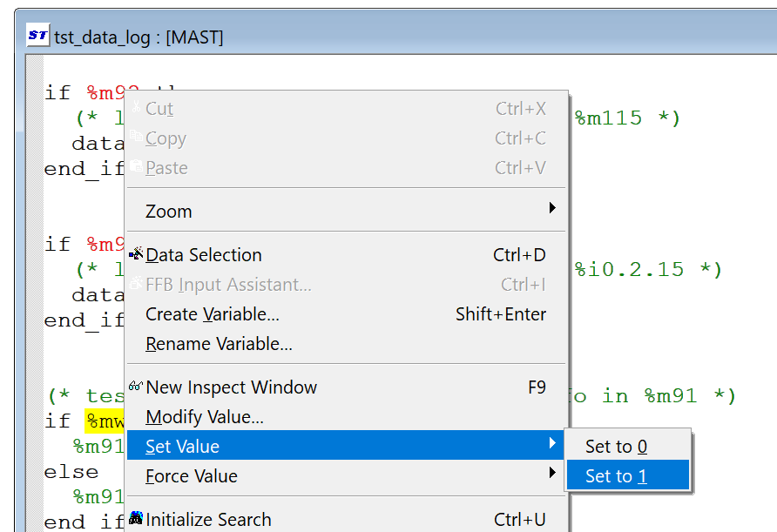
Task: Expand the Zoom submenu arrow
Action: tap(552, 208)
